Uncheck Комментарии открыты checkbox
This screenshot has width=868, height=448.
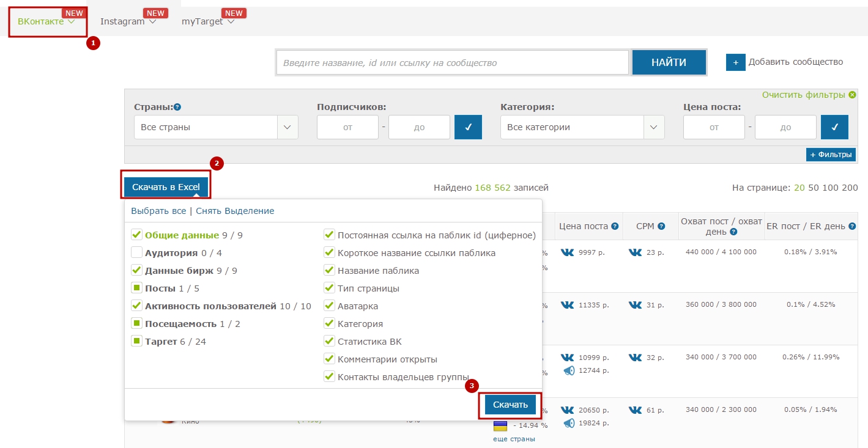coord(329,359)
